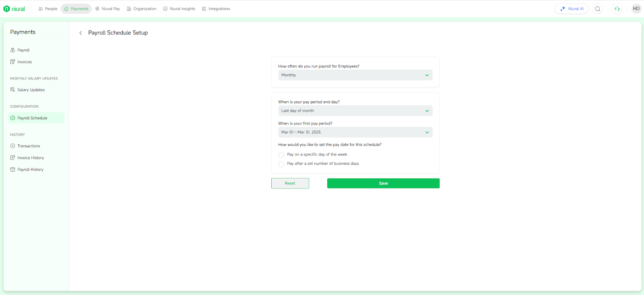The height and width of the screenshot is (295, 644).
Task: Select Pay after set number of business days
Action: click(281, 164)
